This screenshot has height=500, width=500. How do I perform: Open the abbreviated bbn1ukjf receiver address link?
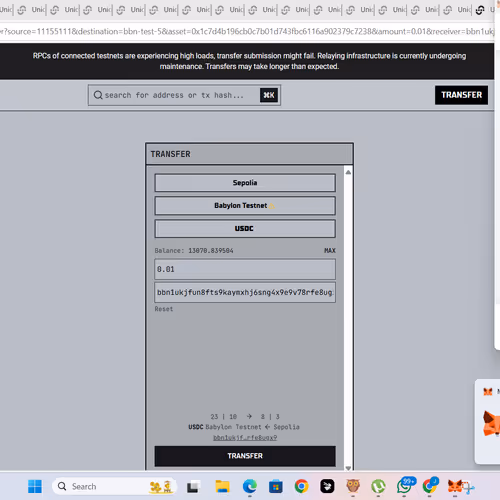(245, 437)
